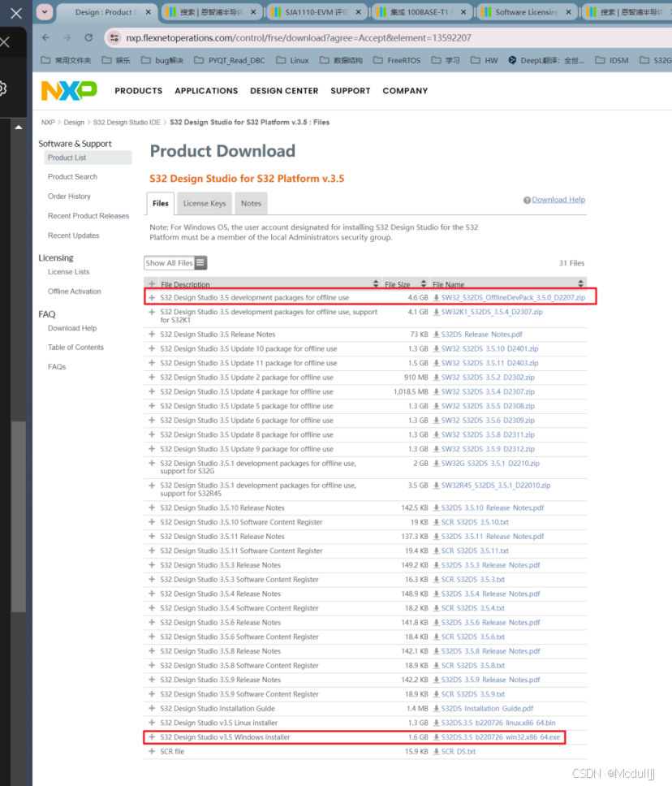Expand the Update 10 package row
Screen dimensions: 672x786
pyautogui.click(x=152, y=348)
